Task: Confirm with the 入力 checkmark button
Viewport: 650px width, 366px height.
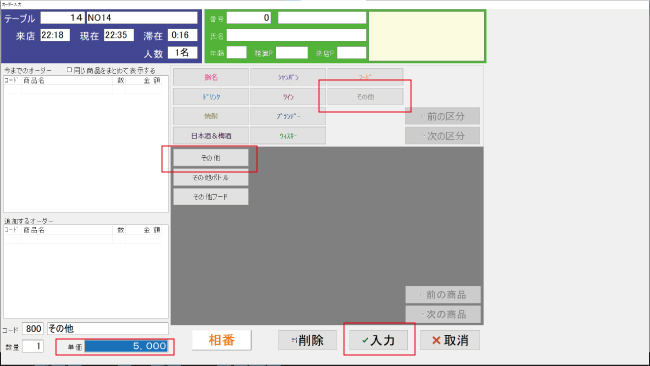Action: pos(378,340)
